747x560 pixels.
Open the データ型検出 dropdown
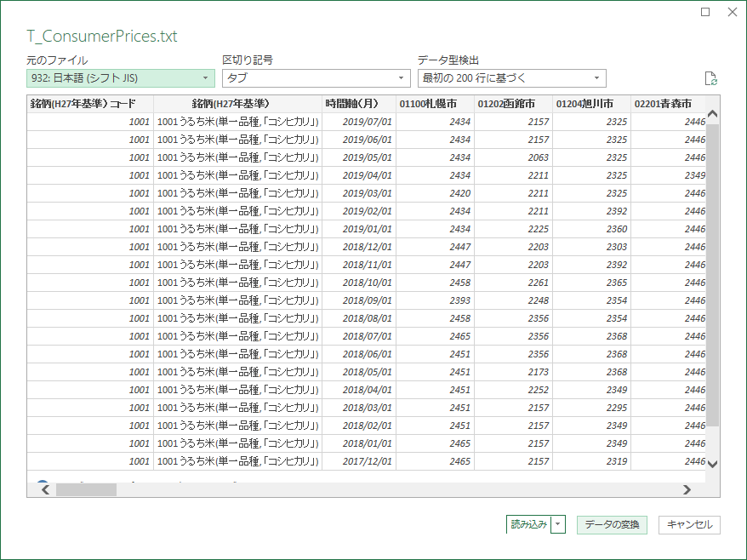click(511, 78)
